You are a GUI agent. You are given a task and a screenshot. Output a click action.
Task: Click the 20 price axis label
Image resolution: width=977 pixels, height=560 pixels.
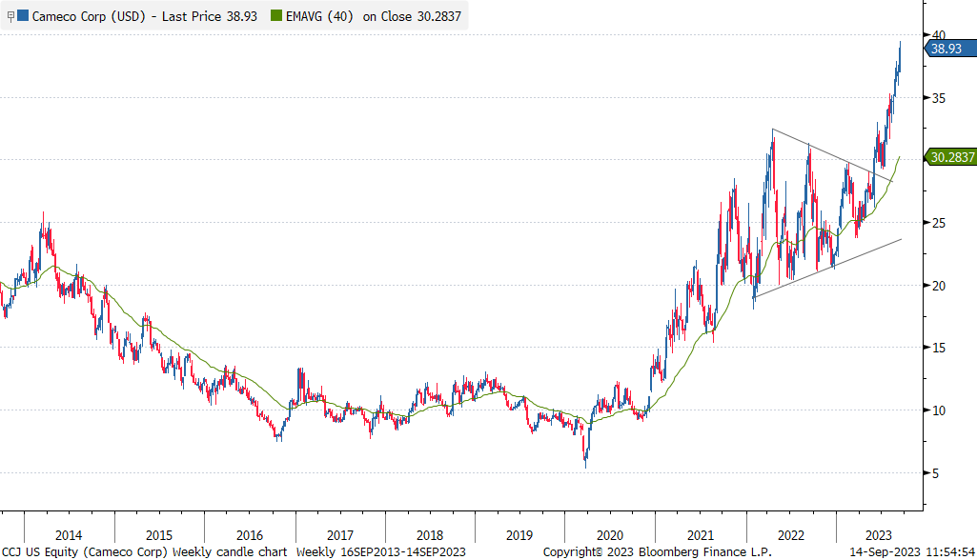[938, 286]
